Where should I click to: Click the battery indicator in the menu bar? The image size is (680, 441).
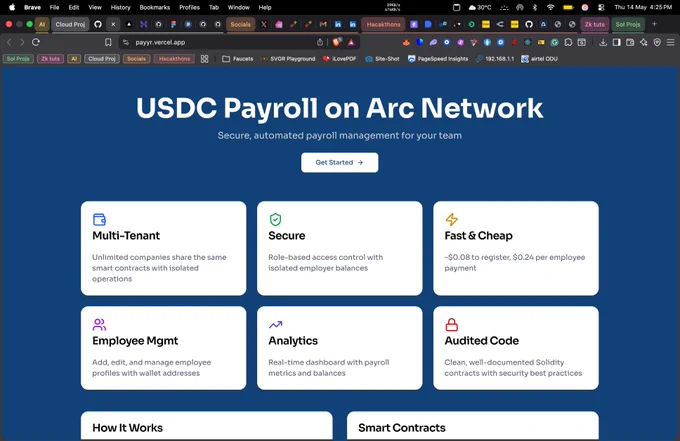(x=568, y=7)
